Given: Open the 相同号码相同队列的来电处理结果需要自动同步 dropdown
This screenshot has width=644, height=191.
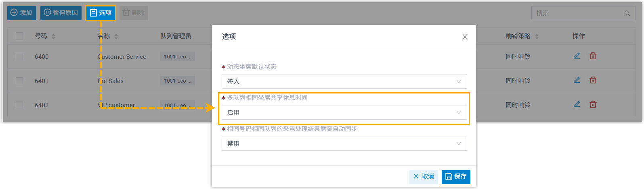Looking at the screenshot, I should tap(344, 143).
